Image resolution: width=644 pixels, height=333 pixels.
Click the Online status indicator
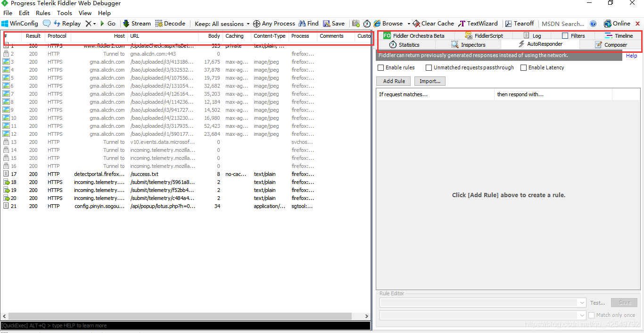point(617,24)
